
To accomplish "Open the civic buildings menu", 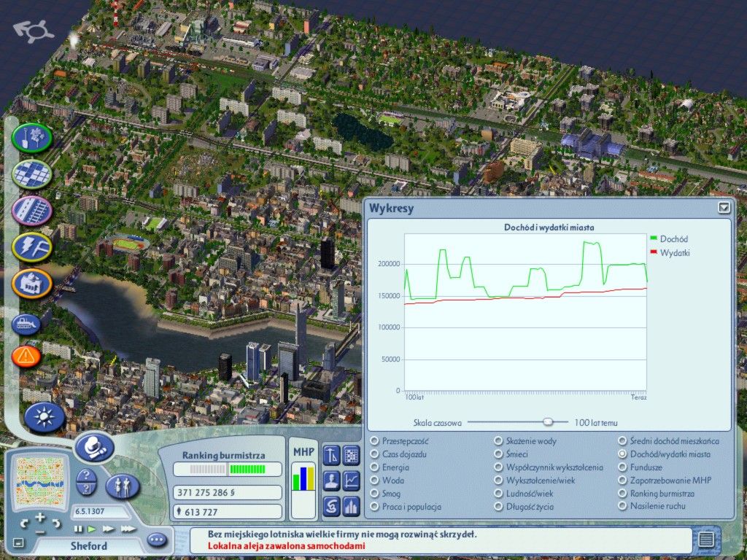I will point(32,284).
